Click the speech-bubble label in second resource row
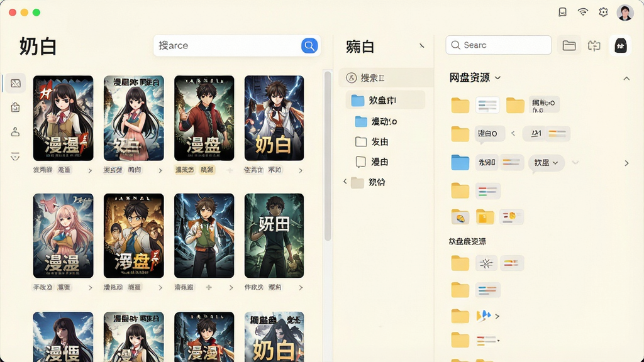The width and height of the screenshot is (644, 362). pos(489,134)
